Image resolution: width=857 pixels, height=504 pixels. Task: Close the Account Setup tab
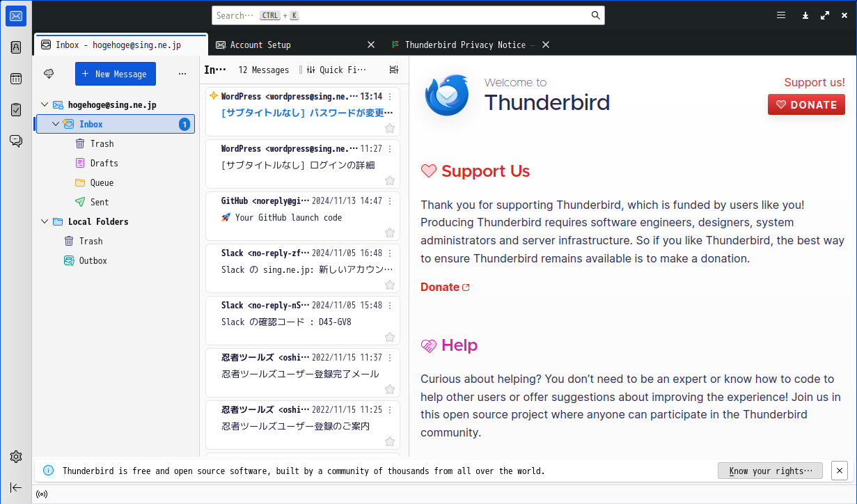[371, 45]
